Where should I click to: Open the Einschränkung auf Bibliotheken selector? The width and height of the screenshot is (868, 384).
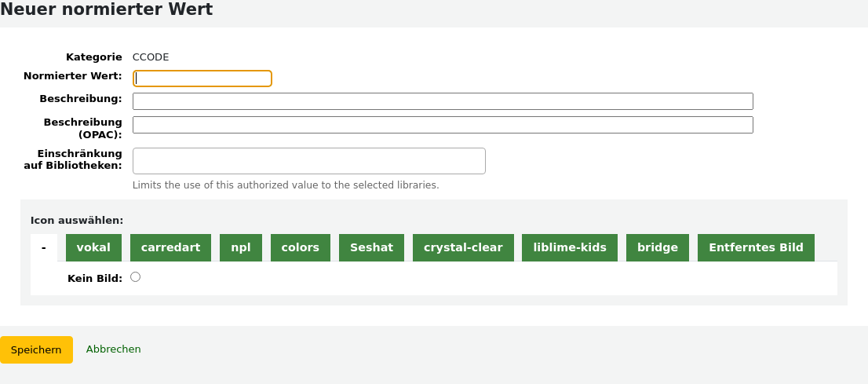309,161
